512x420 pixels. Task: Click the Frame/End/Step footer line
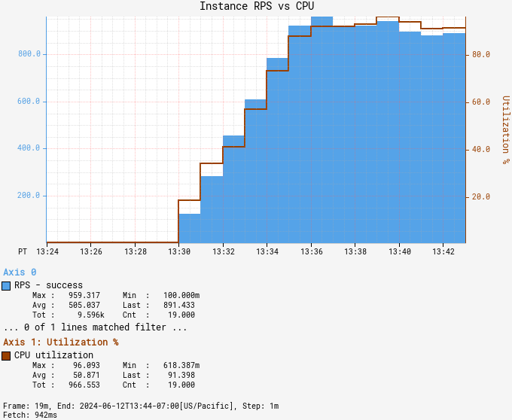tap(141, 406)
